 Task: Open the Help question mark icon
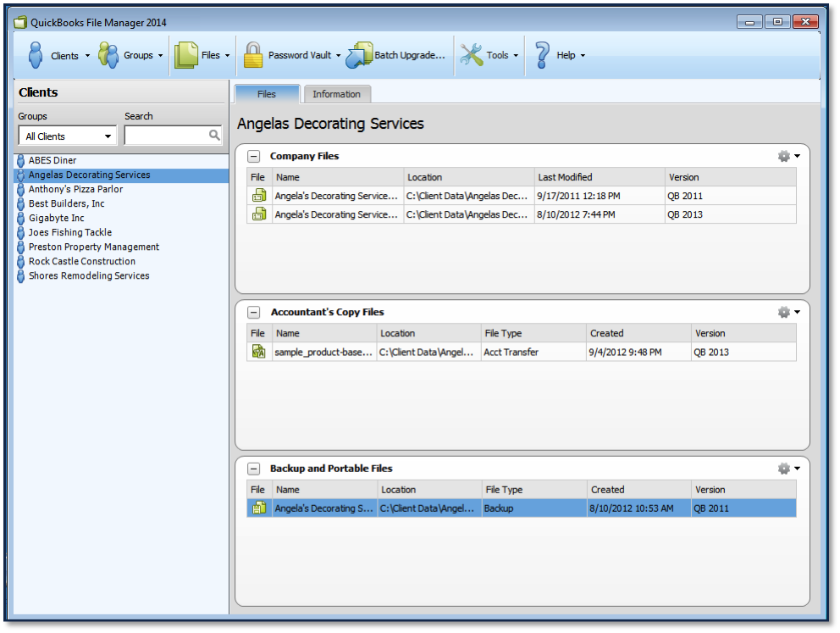(x=543, y=55)
